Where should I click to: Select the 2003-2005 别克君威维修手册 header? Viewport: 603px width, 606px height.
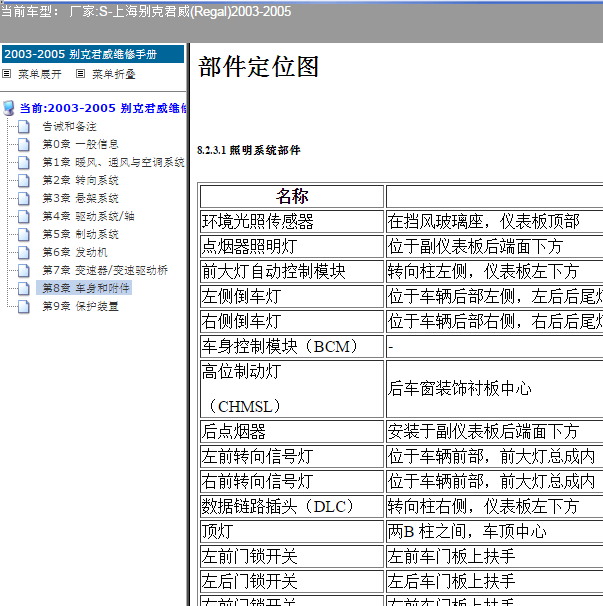93,54
